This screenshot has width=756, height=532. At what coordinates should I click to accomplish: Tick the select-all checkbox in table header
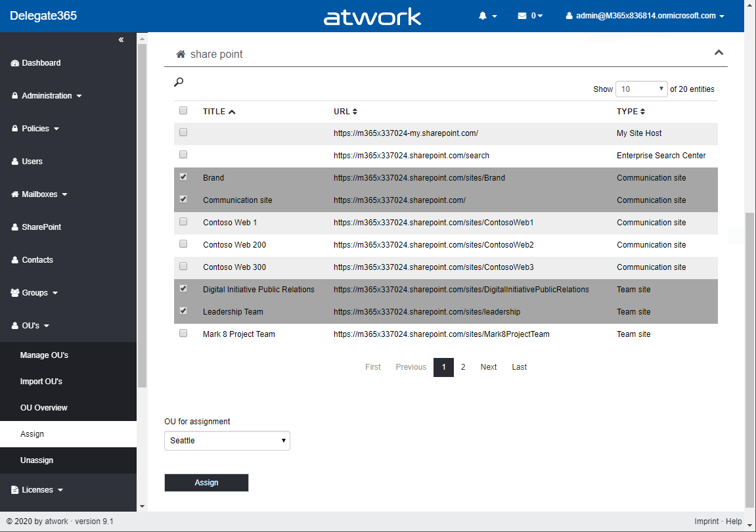183,110
